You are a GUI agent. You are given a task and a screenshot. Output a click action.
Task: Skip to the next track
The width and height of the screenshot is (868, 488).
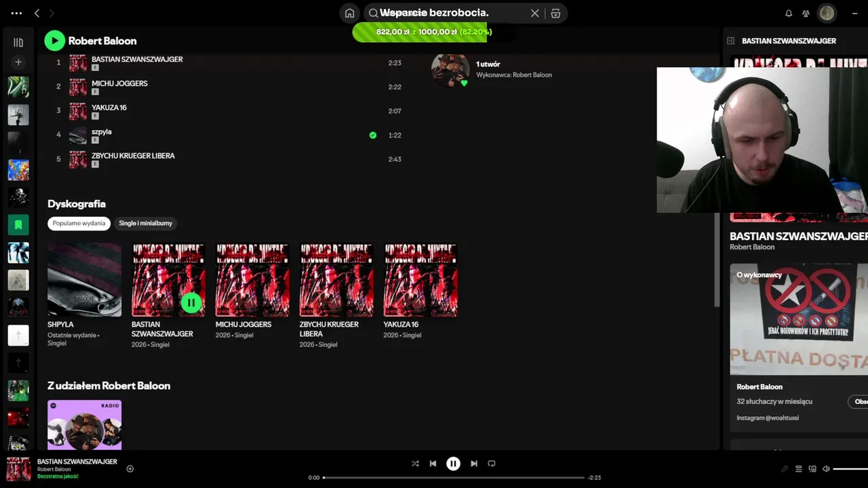click(474, 464)
